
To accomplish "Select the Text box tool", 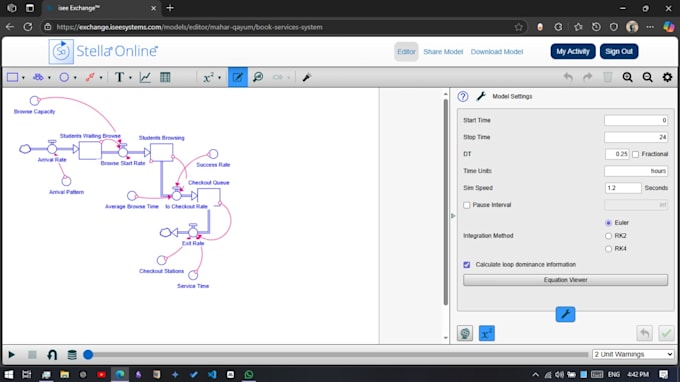I will 119,77.
